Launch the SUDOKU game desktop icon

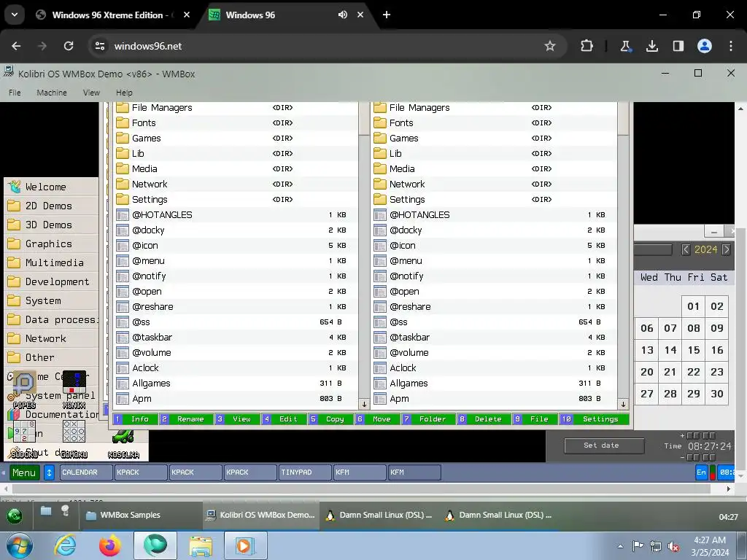coord(24,439)
